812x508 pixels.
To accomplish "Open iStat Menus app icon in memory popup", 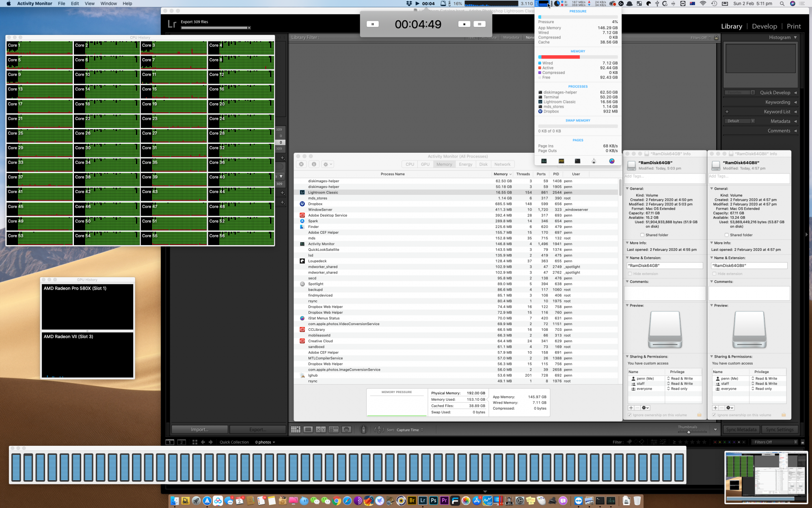I will click(x=612, y=161).
